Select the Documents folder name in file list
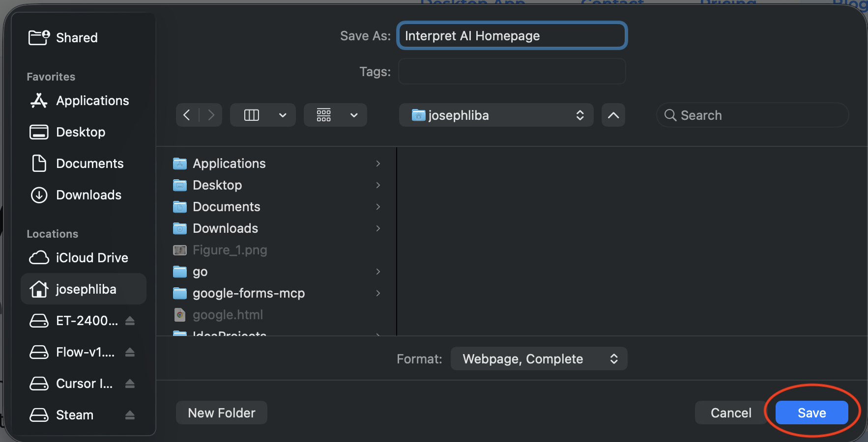868x442 pixels. click(227, 207)
